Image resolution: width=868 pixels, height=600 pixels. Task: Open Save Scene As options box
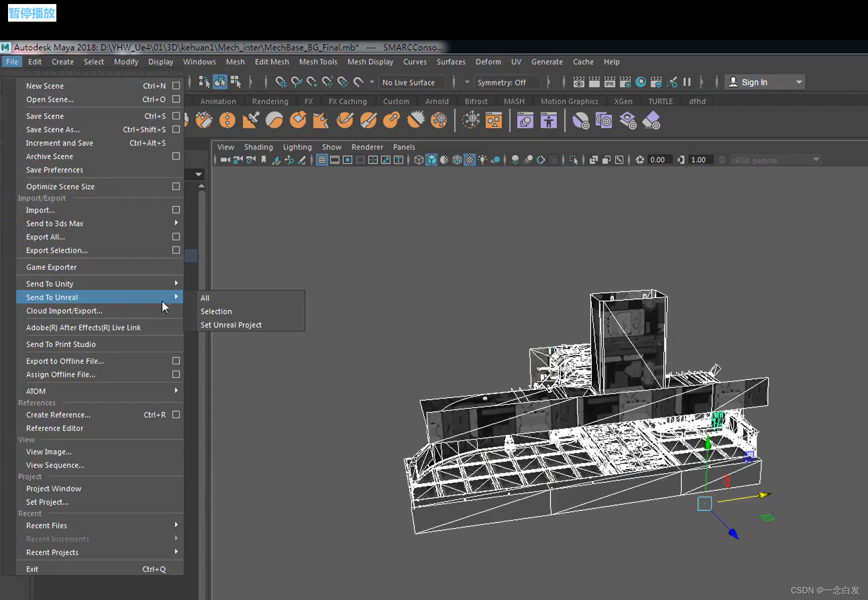(x=176, y=129)
